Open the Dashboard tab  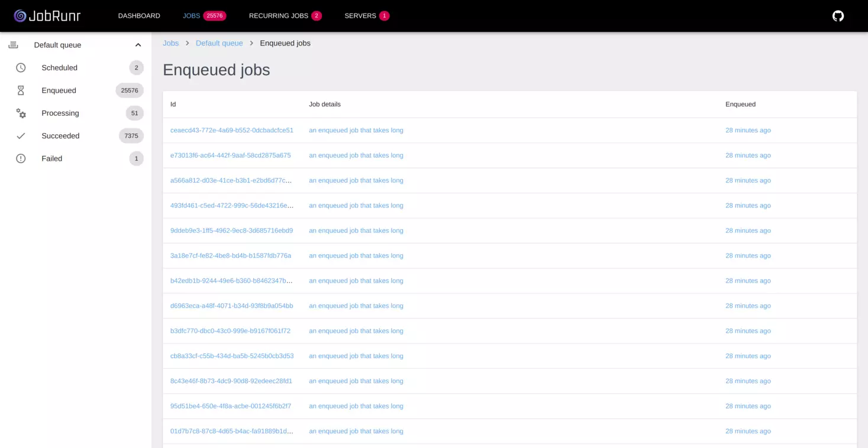pos(139,16)
